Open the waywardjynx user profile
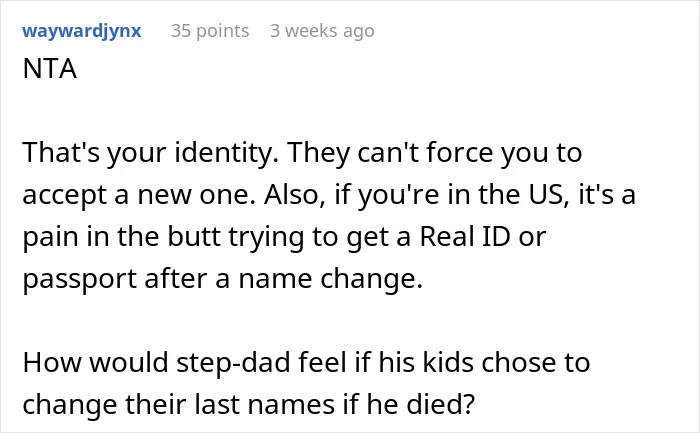Screen dimensions: 700x433 click(x=82, y=31)
